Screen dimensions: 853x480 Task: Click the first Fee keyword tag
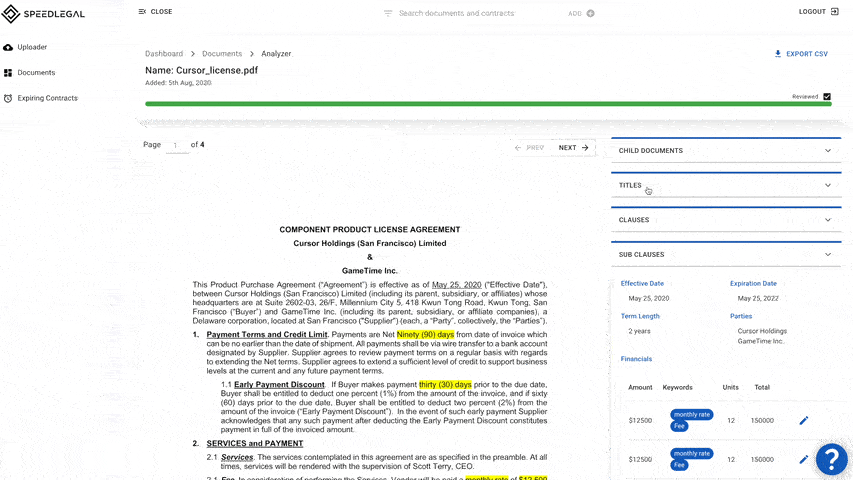click(679, 426)
